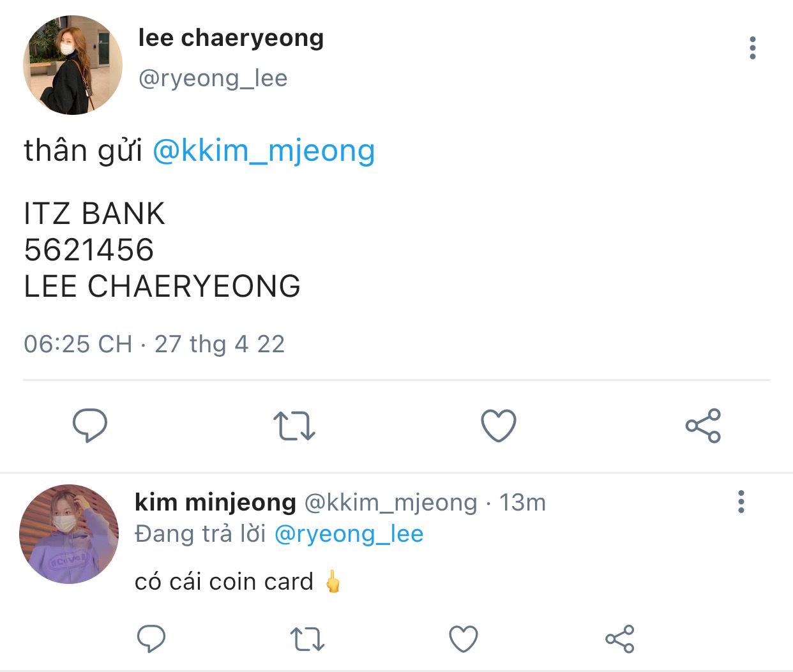Retweet the ITZ BANK tweet
This screenshot has height=672, width=793.
[294, 426]
